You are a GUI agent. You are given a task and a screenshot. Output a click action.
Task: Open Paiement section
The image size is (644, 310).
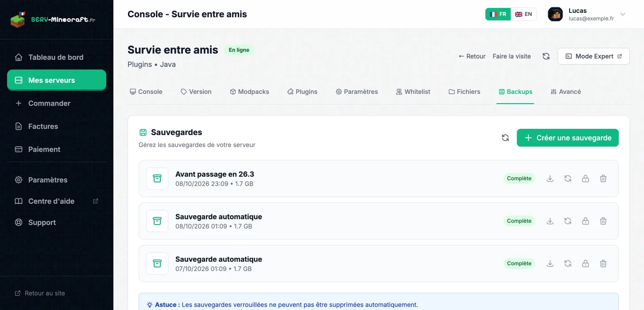click(x=57, y=149)
